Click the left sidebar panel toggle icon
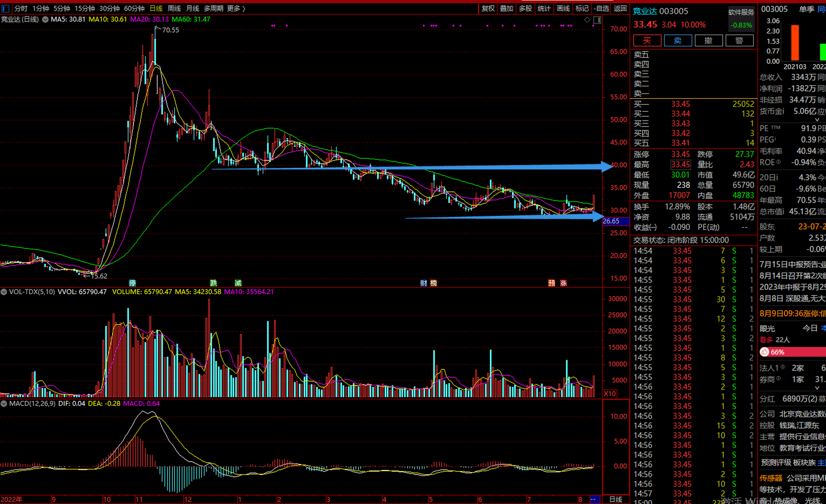 pos(5,8)
